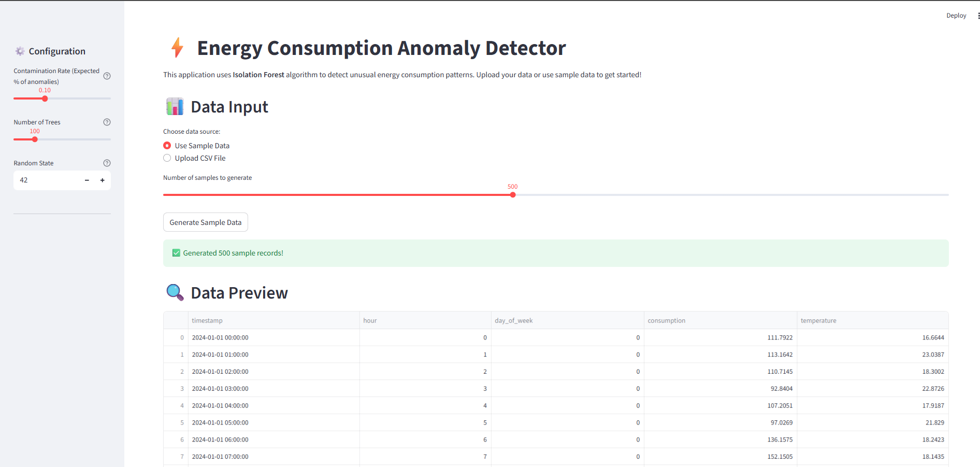
Task: Focus the Random State number field
Action: 47,180
